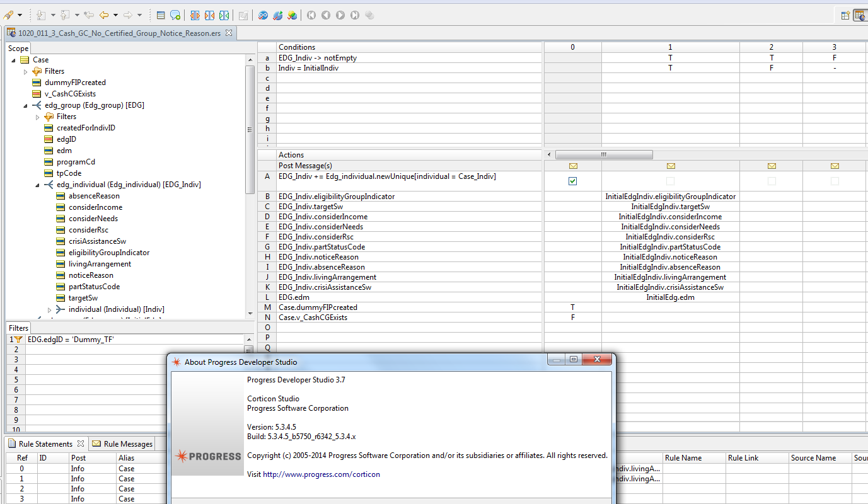Click the envelope icon in column 2

coord(772,166)
